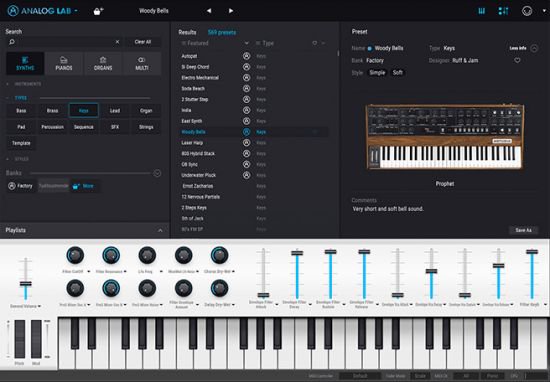Screen dimensions: 550x382
Task: Adjust the Envelope Filter Decay fader
Action: [297, 253]
